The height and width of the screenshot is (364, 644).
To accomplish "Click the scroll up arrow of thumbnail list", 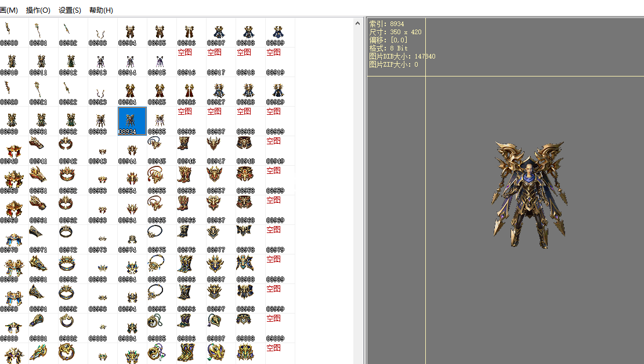I will point(359,23).
